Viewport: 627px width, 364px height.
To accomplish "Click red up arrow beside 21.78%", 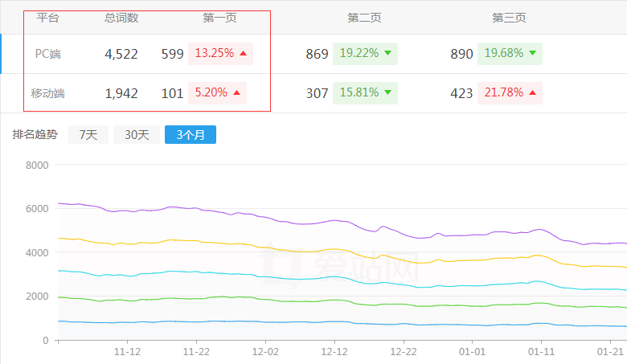I will point(532,93).
